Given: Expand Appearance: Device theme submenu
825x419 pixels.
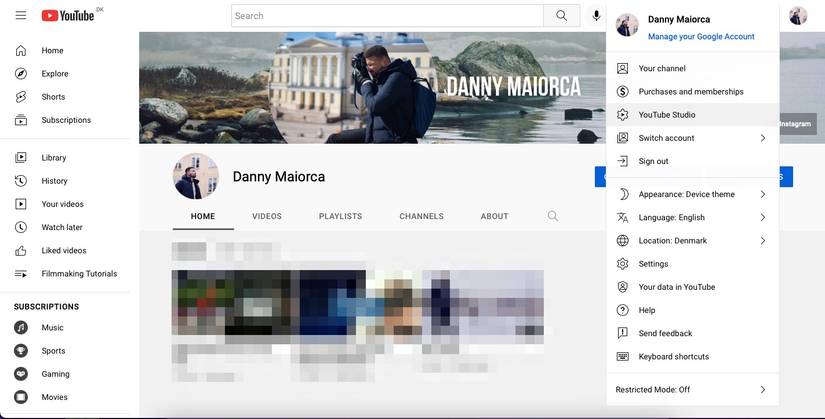Looking at the screenshot, I should (x=692, y=194).
